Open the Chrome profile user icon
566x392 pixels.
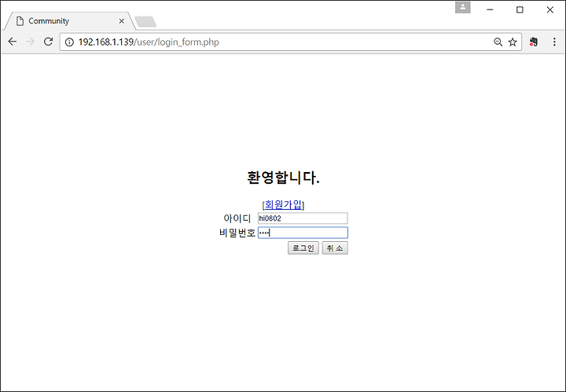point(462,8)
